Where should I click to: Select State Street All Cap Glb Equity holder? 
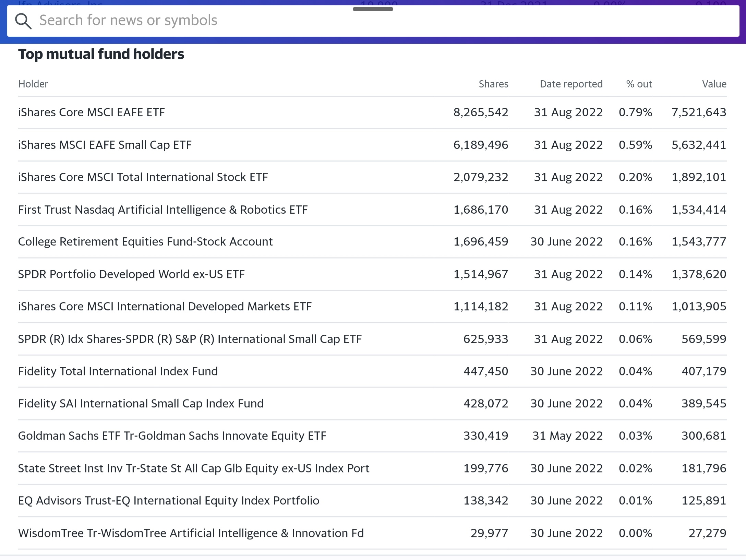click(194, 468)
